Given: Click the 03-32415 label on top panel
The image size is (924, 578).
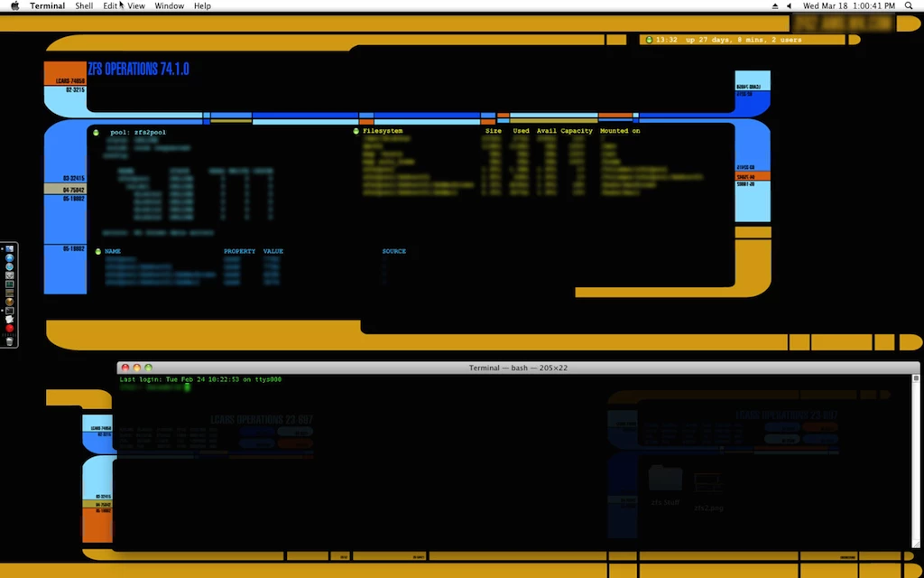Looking at the screenshot, I should 74,178.
